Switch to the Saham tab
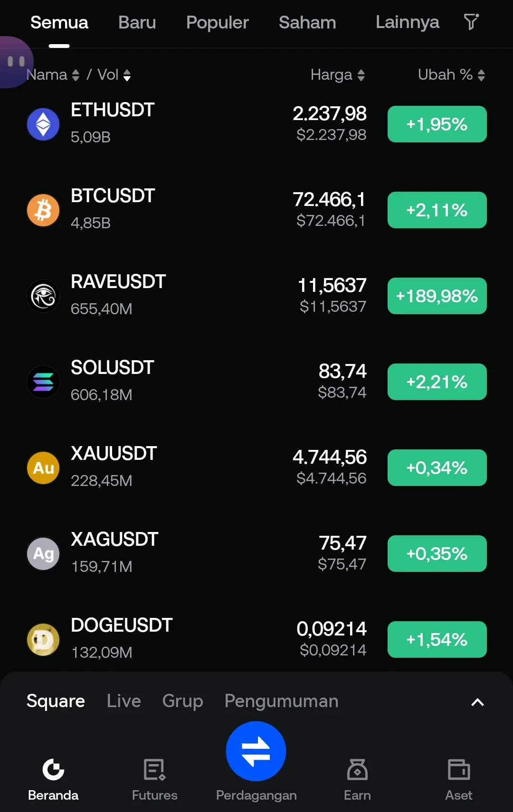Screen dimensions: 513x812 [x=307, y=22]
